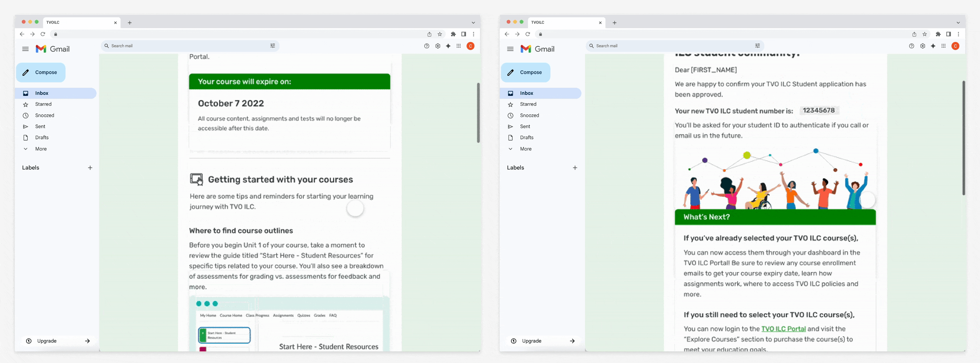
Task: Open account avatar C in right window
Action: click(x=955, y=46)
